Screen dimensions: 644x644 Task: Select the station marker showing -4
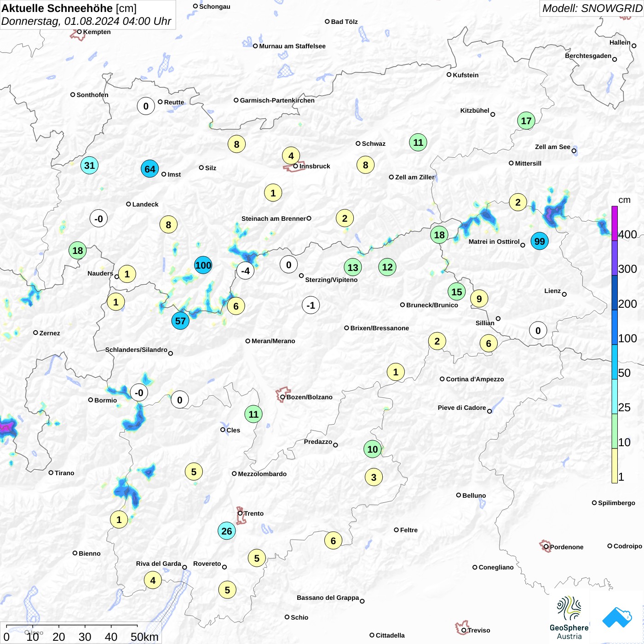[x=245, y=270]
